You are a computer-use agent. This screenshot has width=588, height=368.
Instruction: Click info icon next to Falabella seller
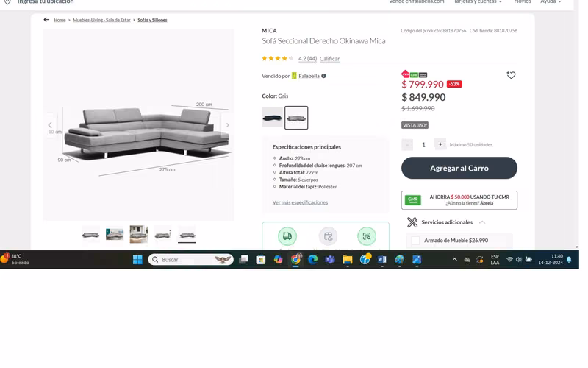(x=323, y=76)
